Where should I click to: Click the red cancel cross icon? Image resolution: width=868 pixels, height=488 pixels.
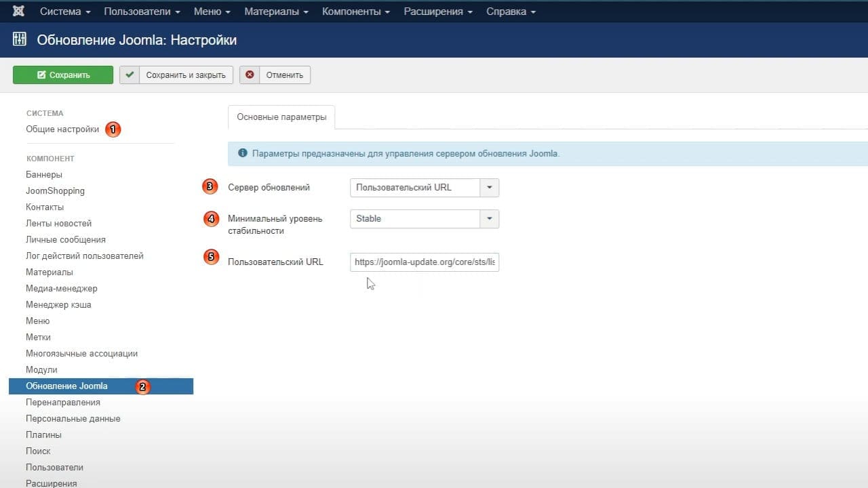250,75
